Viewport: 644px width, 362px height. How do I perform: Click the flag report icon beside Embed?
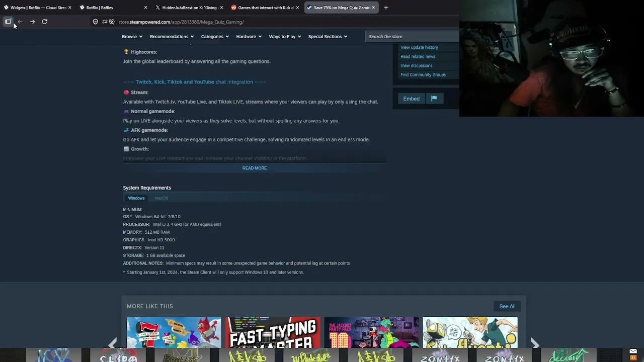[434, 99]
